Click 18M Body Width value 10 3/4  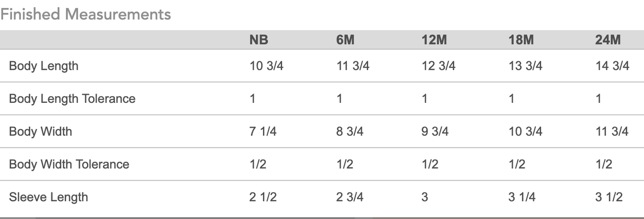525,131
